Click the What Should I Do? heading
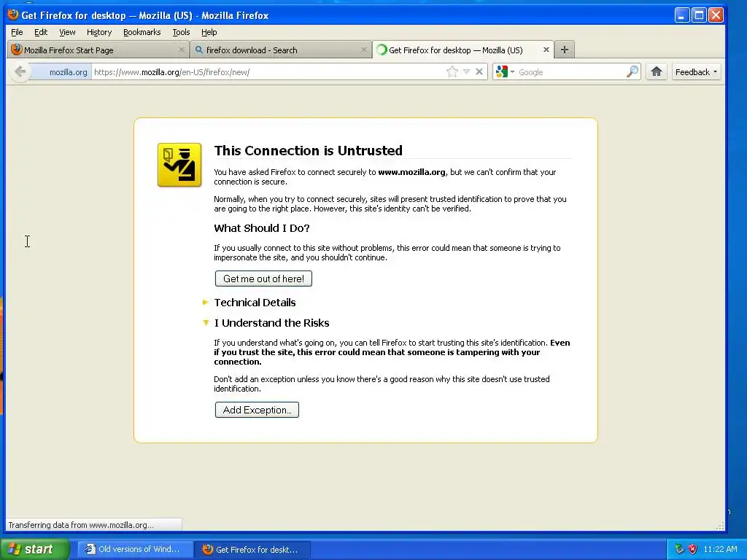Image resolution: width=747 pixels, height=560 pixels. pyautogui.click(x=262, y=228)
